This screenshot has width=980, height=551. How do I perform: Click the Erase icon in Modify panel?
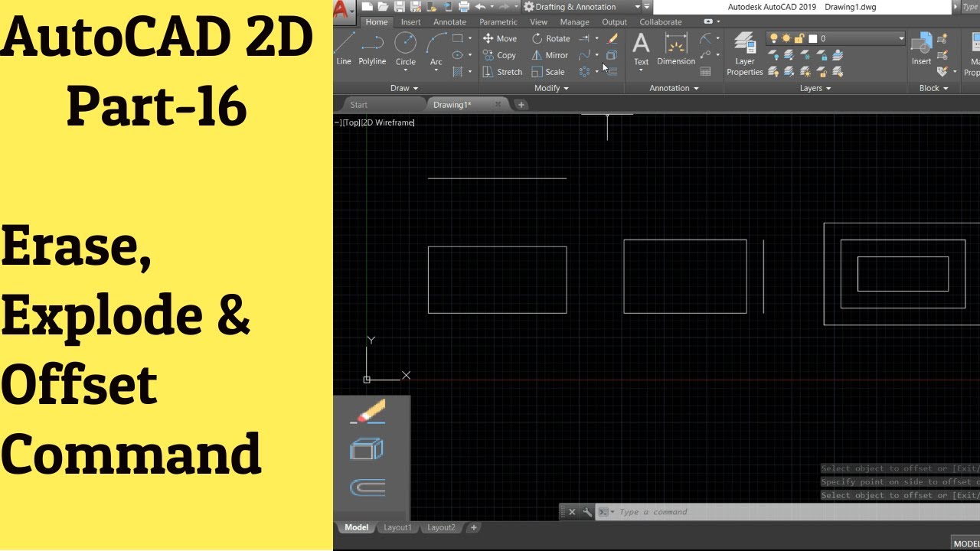[x=612, y=38]
